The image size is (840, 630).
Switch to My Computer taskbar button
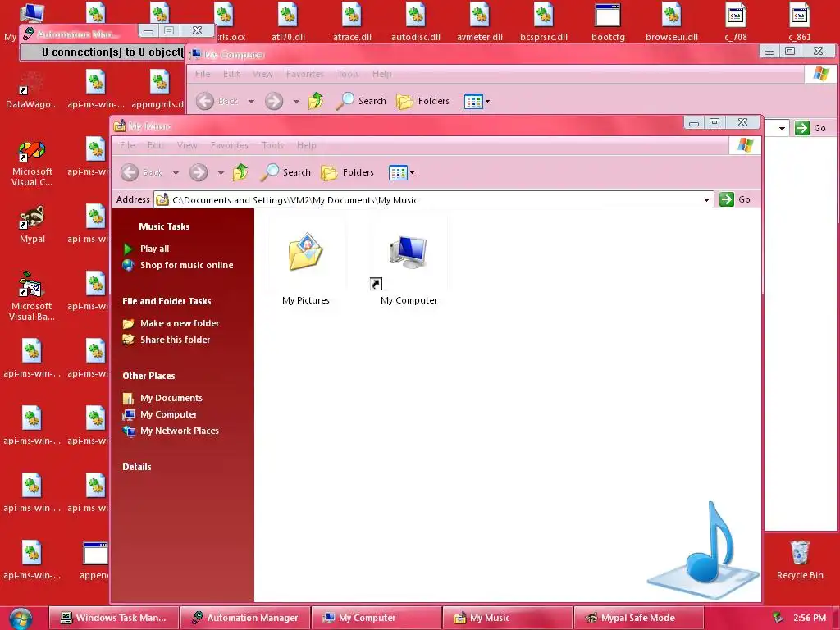point(377,618)
